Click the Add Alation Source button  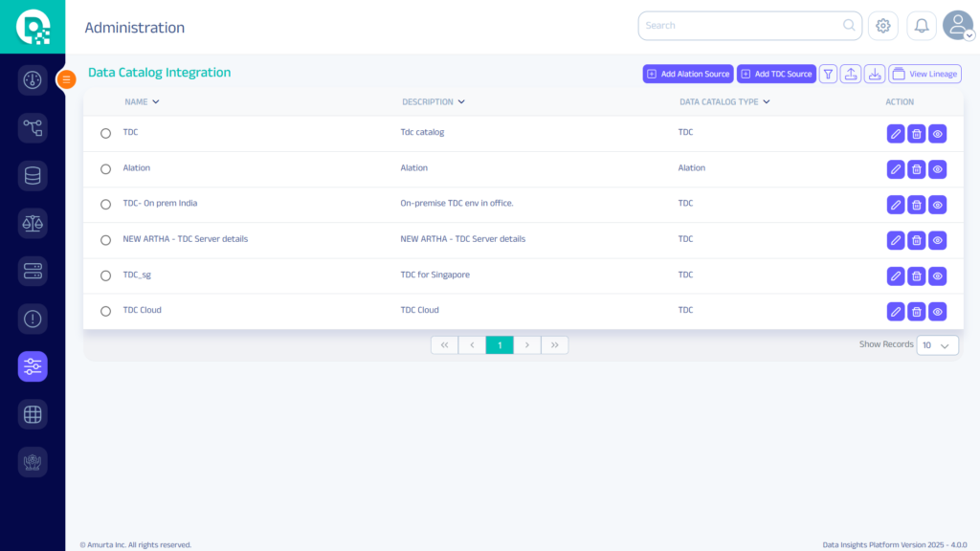point(688,74)
